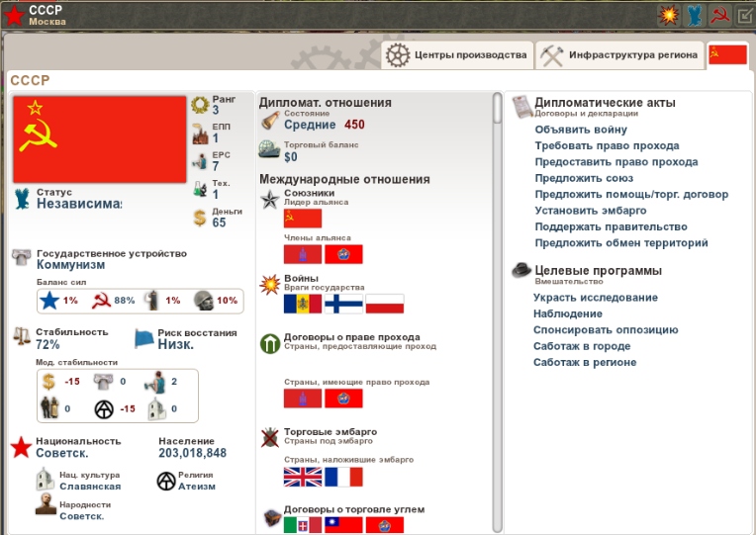Viewport: 756px width, 535px height.
Task: Click the Войны explosion icon
Action: [269, 285]
